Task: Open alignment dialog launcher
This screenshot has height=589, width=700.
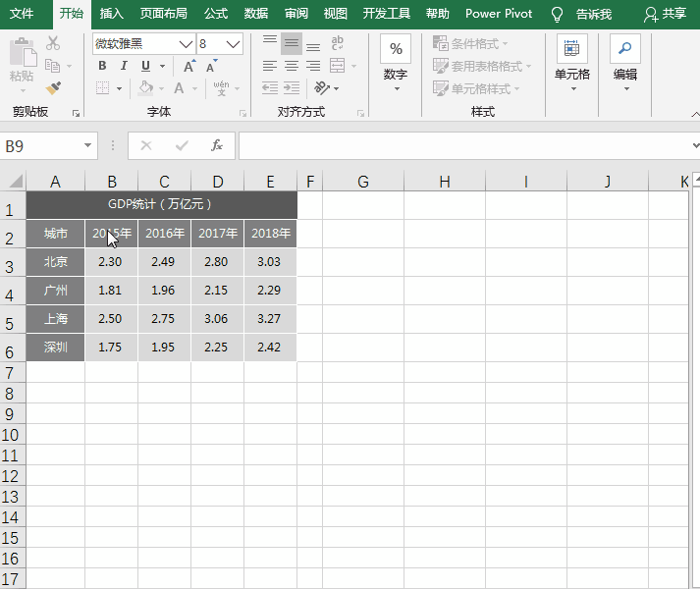Action: [360, 114]
